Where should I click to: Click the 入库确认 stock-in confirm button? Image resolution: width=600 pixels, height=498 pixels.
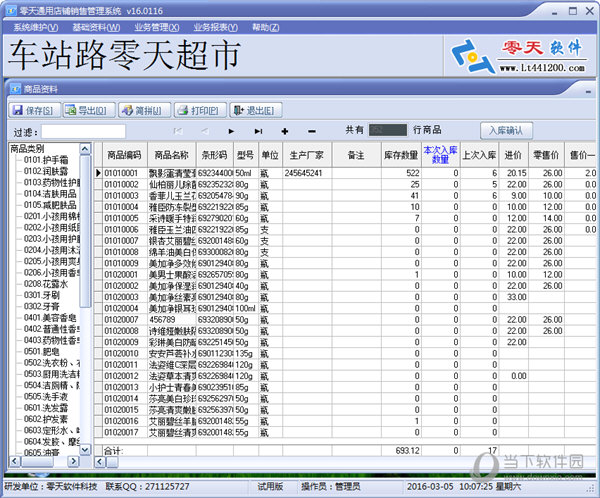tap(506, 131)
